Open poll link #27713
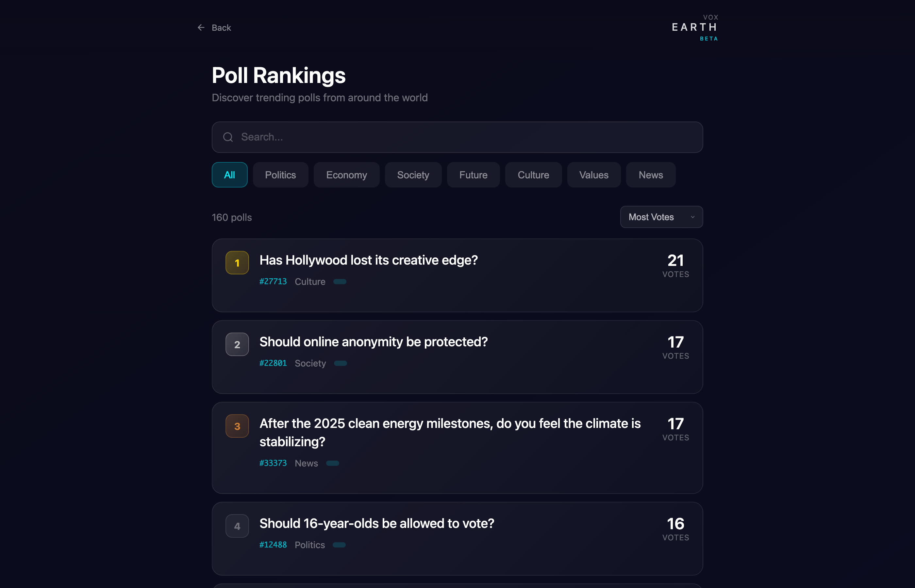Screen dimensions: 915x588 273,281
